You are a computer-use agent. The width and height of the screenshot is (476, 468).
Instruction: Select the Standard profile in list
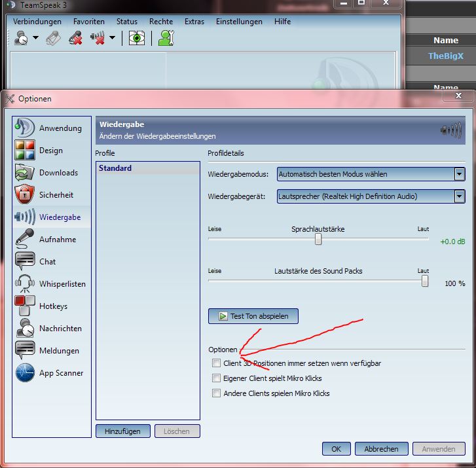pos(115,168)
